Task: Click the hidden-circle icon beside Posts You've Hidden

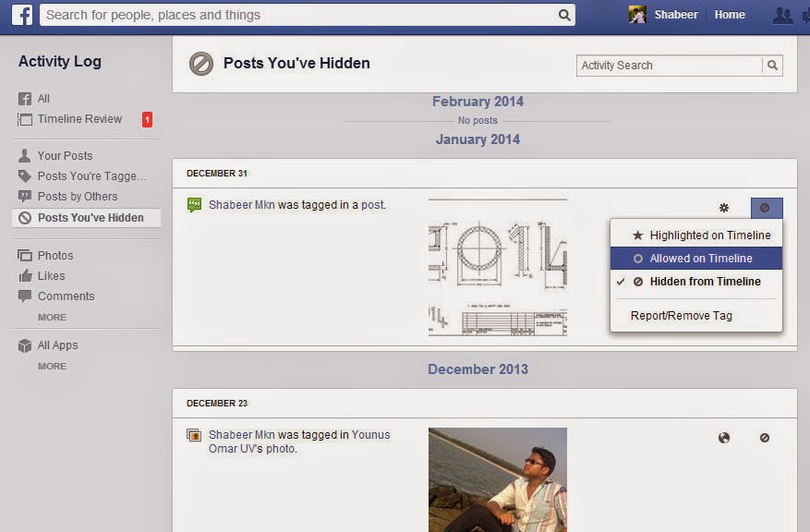Action: point(24,218)
